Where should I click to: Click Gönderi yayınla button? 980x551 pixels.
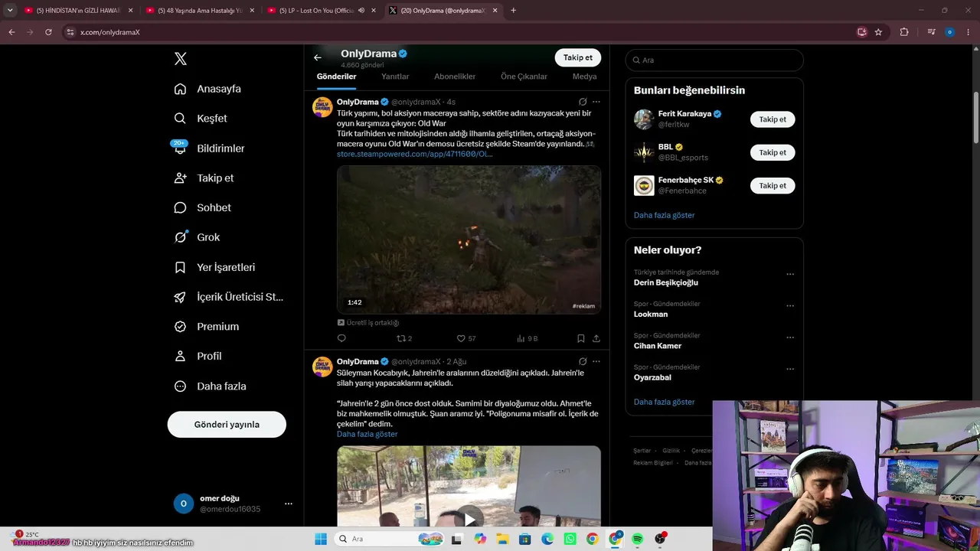click(x=227, y=424)
